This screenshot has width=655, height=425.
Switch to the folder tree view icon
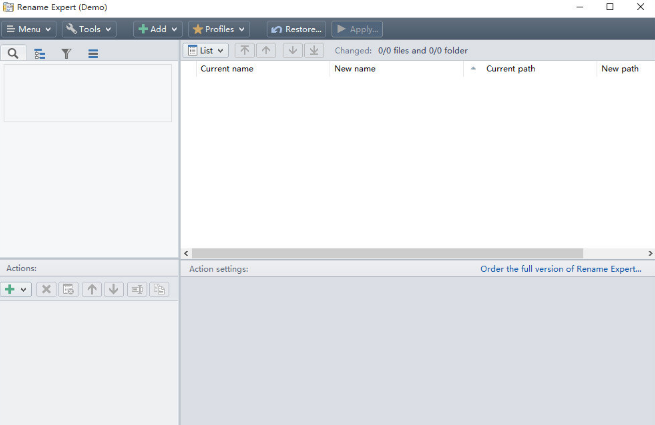pyautogui.click(x=40, y=53)
